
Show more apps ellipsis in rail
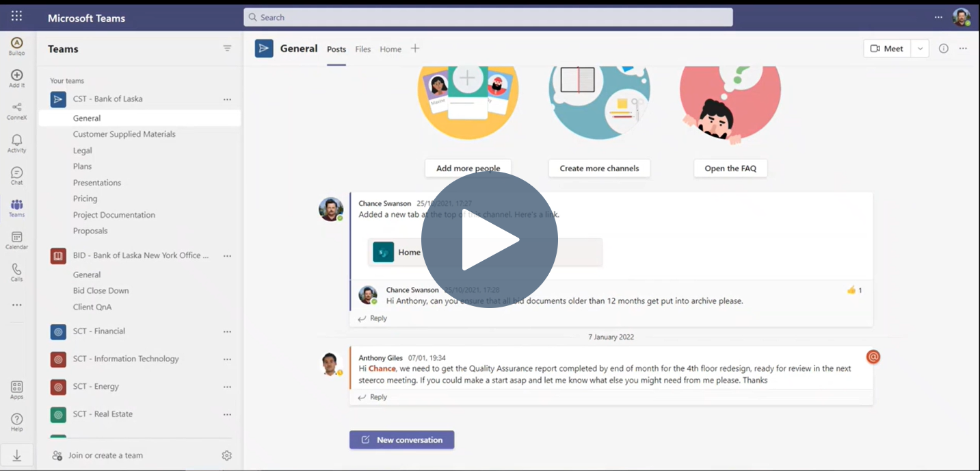click(x=17, y=305)
